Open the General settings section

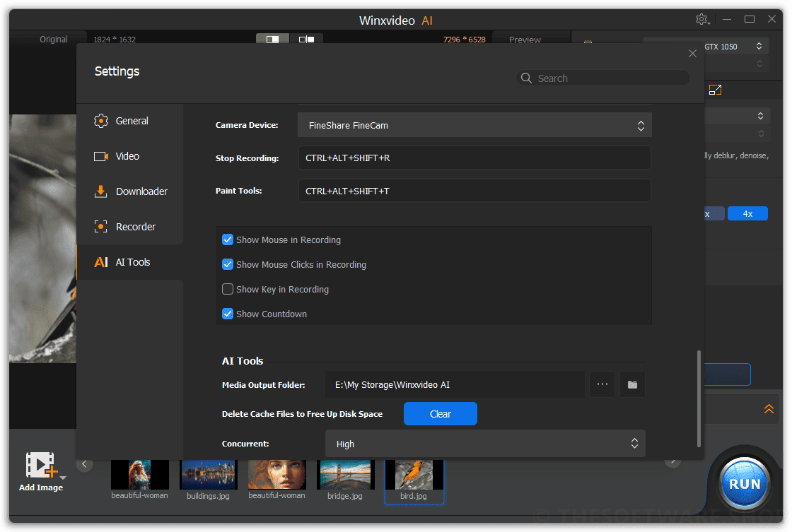pos(130,121)
